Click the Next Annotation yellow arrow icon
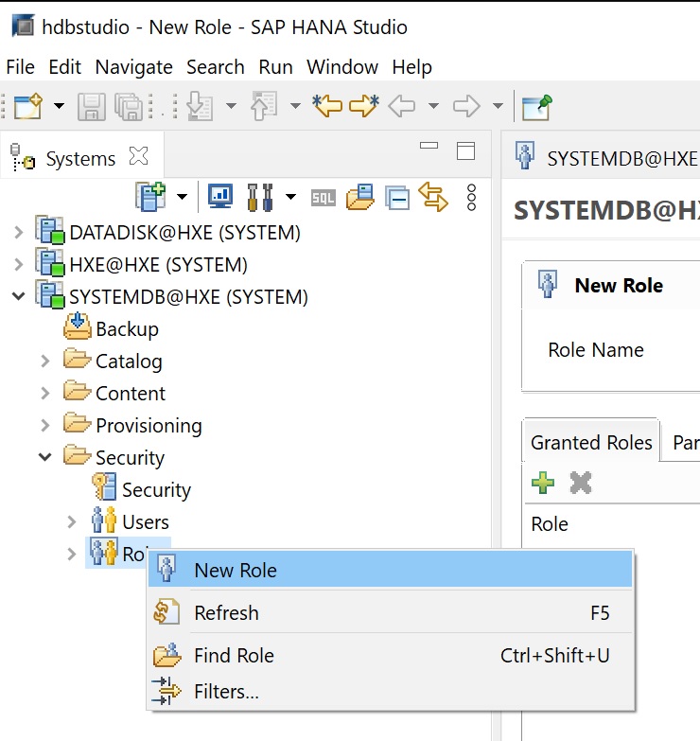This screenshot has width=700, height=741. (x=364, y=106)
